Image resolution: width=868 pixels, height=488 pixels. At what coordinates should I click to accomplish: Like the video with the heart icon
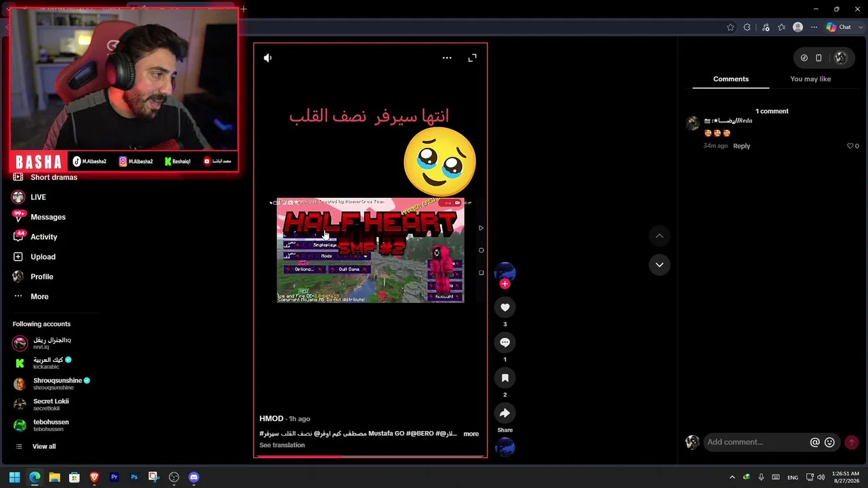[505, 308]
